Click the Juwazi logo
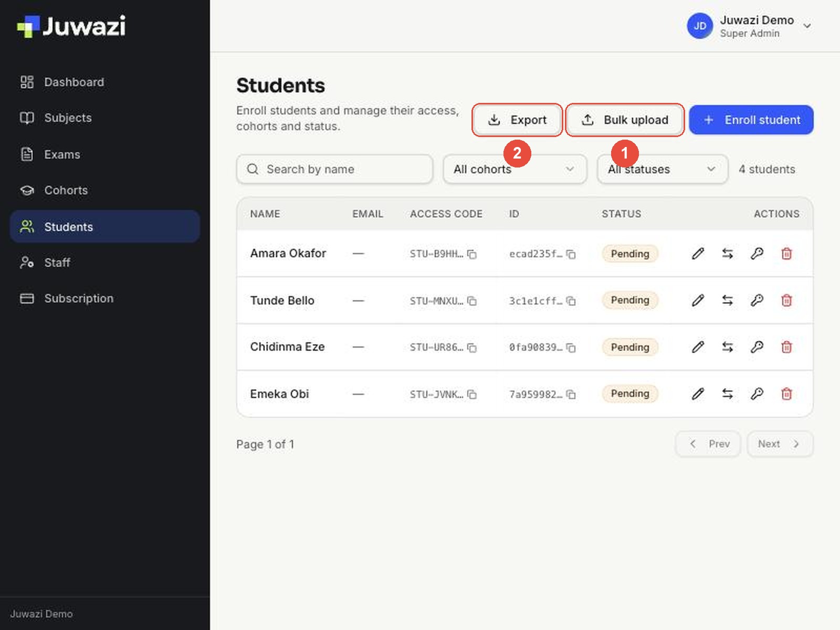Viewport: 840px width, 630px height. 71,26
